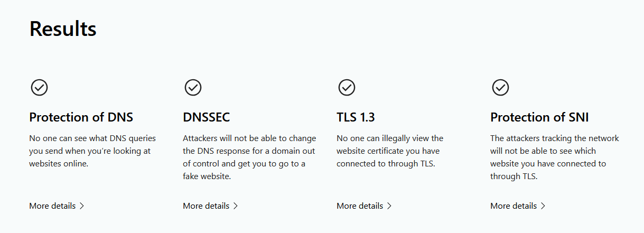
Task: Open More details under Protection of SNI
Action: pyautogui.click(x=514, y=206)
